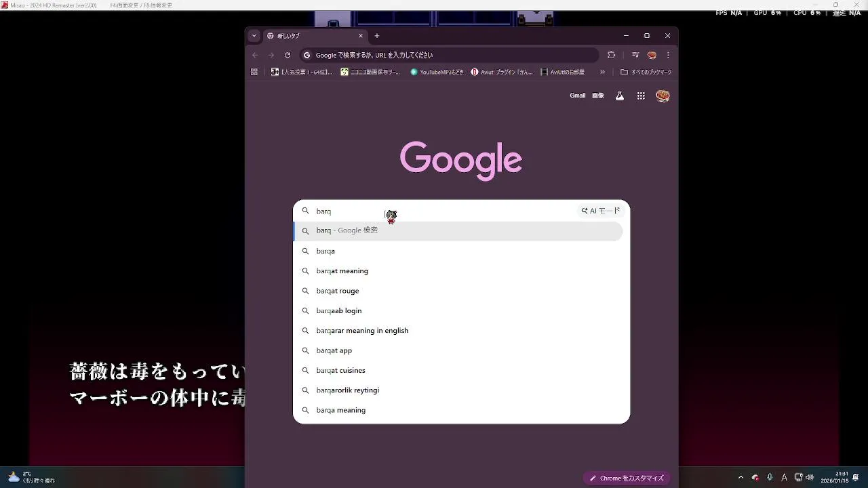This screenshot has height=488, width=868.
Task: Open Chrome three-dot menu
Action: tap(668, 55)
